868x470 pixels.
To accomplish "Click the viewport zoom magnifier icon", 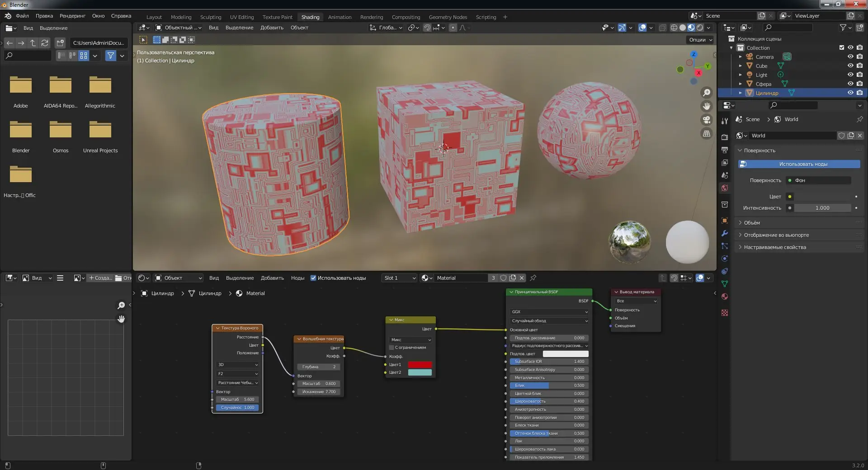I will pos(706,93).
